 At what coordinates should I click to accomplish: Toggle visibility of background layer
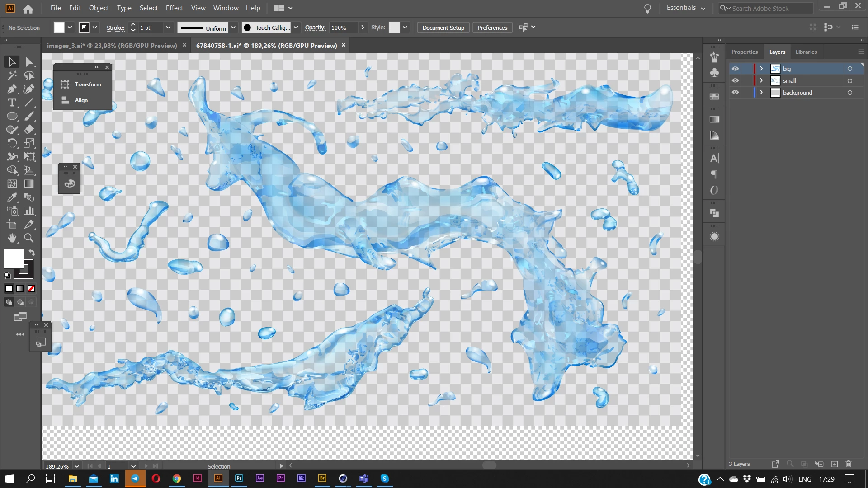[x=736, y=93]
